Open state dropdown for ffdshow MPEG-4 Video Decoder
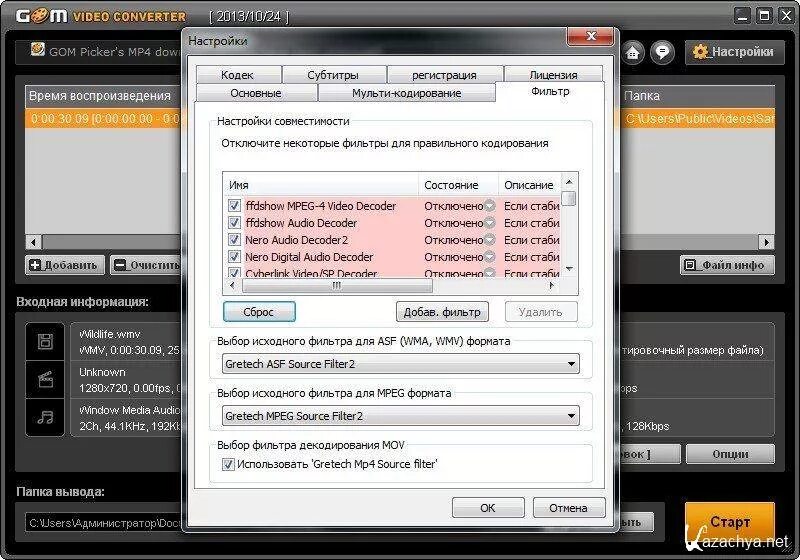 [489, 206]
